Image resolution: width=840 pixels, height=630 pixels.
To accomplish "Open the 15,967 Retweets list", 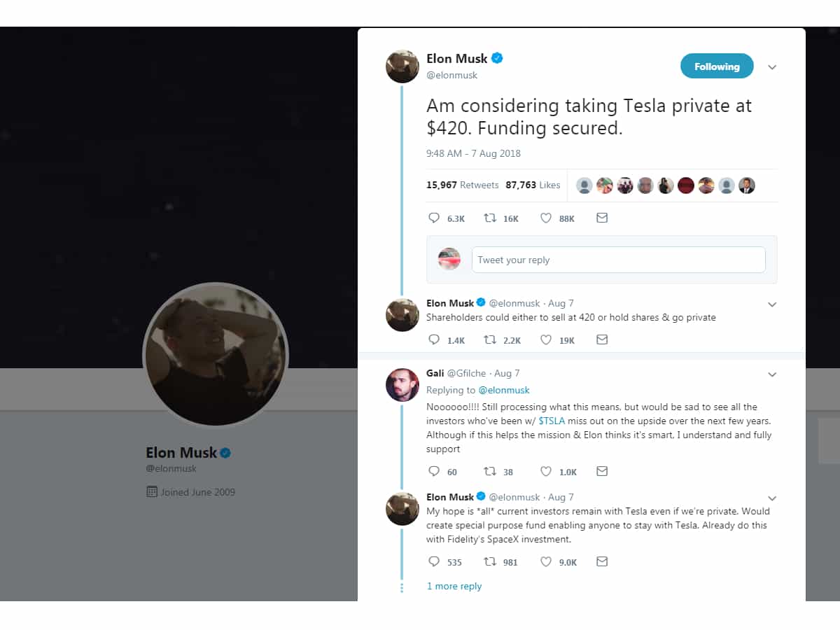I will pyautogui.click(x=462, y=185).
